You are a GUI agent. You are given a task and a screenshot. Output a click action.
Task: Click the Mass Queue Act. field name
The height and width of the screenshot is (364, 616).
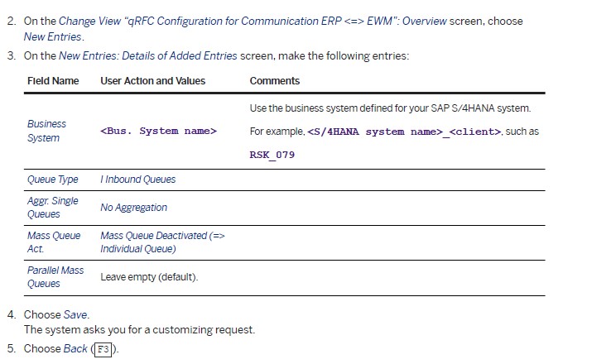click(x=54, y=242)
